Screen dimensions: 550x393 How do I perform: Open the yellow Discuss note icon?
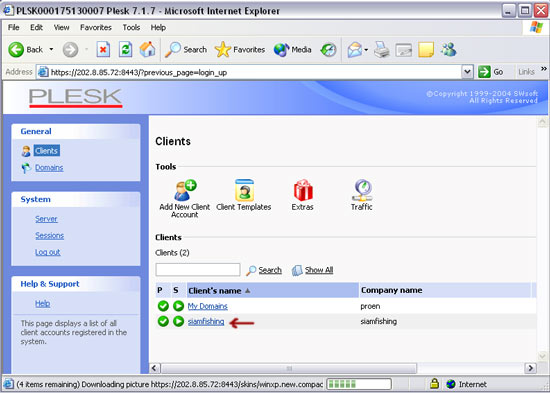pyautogui.click(x=426, y=50)
